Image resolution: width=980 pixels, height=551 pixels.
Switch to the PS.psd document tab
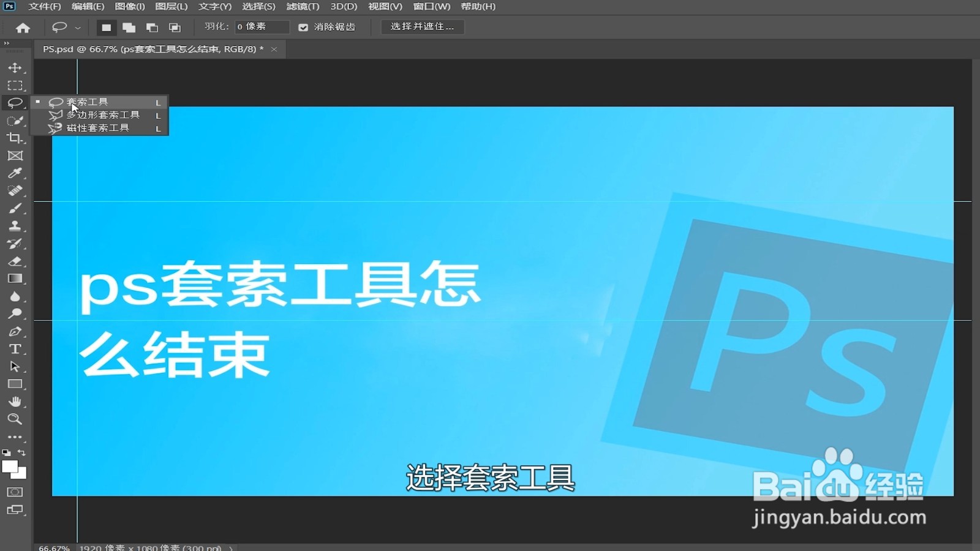click(x=153, y=49)
